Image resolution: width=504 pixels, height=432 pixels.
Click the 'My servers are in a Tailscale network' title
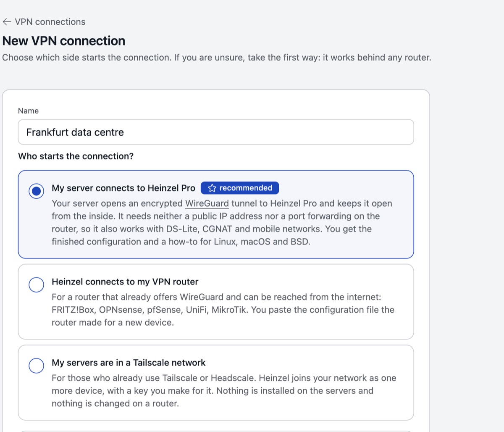coord(129,363)
